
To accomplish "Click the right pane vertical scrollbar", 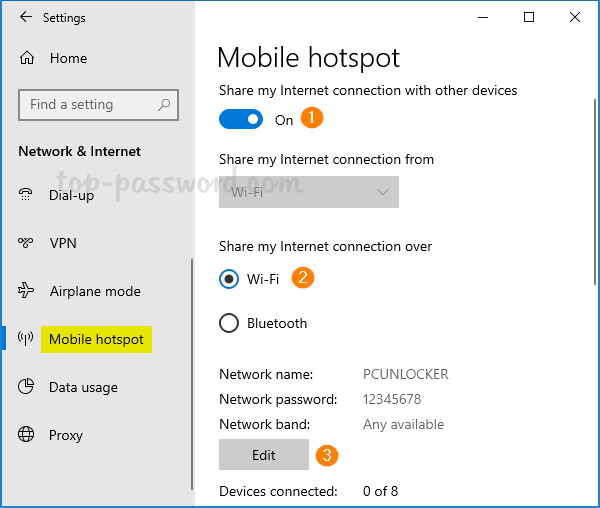I will (x=595, y=192).
